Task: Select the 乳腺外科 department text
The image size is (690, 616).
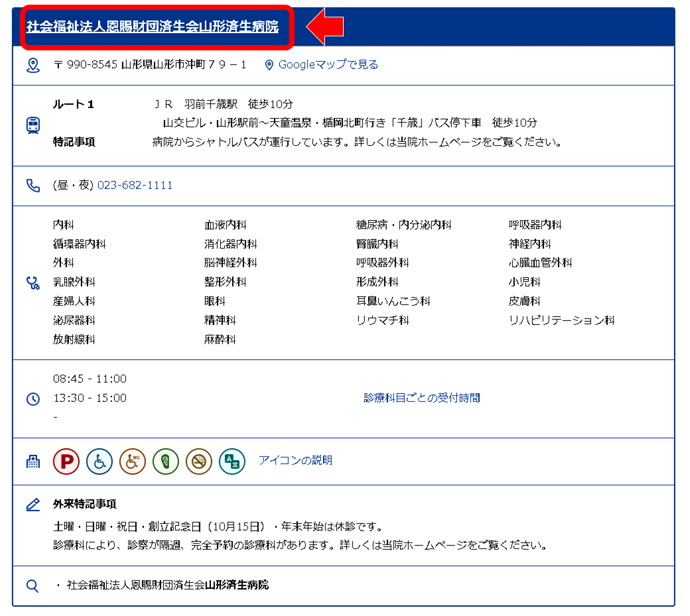Action: tap(74, 282)
